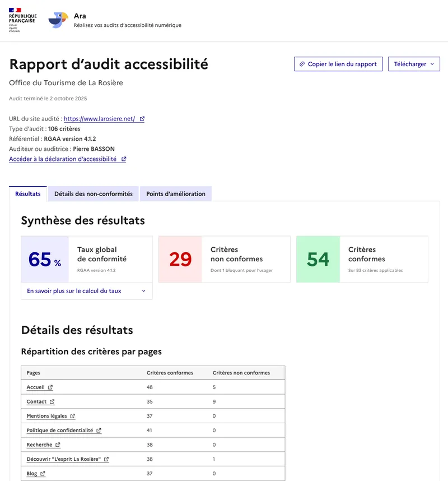Click the 54 conforming criteria number

coord(318,260)
